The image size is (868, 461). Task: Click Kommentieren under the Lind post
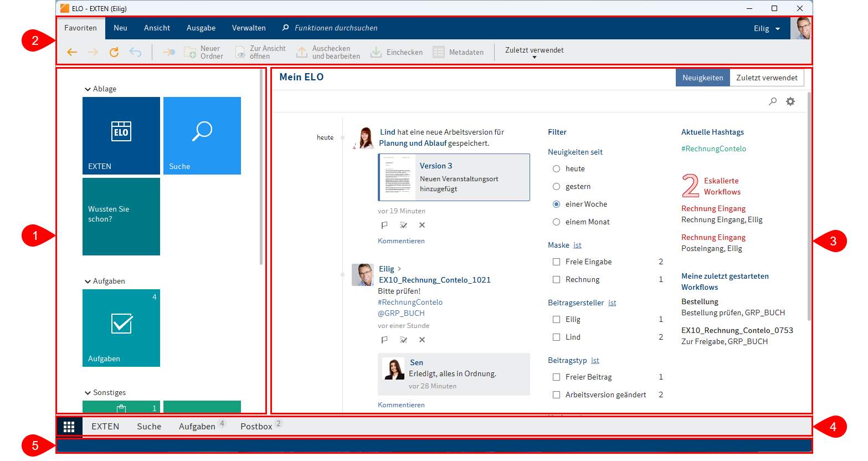click(401, 241)
